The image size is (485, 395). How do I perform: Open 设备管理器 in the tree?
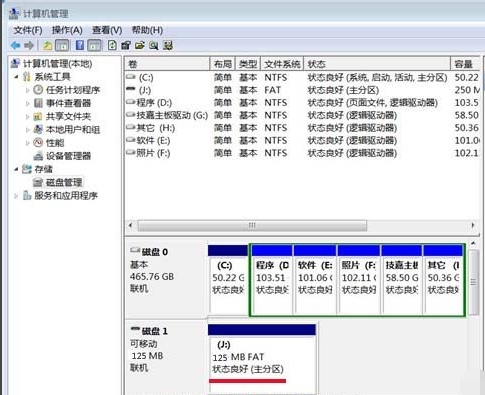pyautogui.click(x=68, y=156)
